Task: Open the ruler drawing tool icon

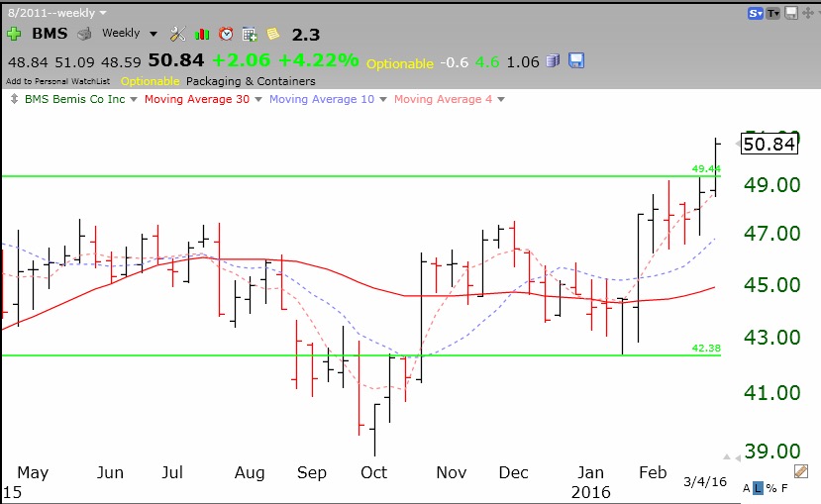Action: click(801, 472)
